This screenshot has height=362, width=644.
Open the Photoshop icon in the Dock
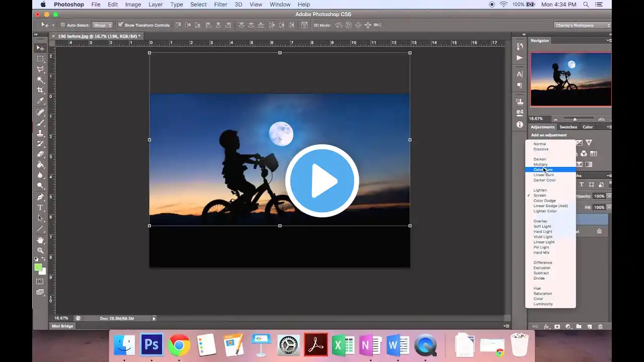(151, 344)
